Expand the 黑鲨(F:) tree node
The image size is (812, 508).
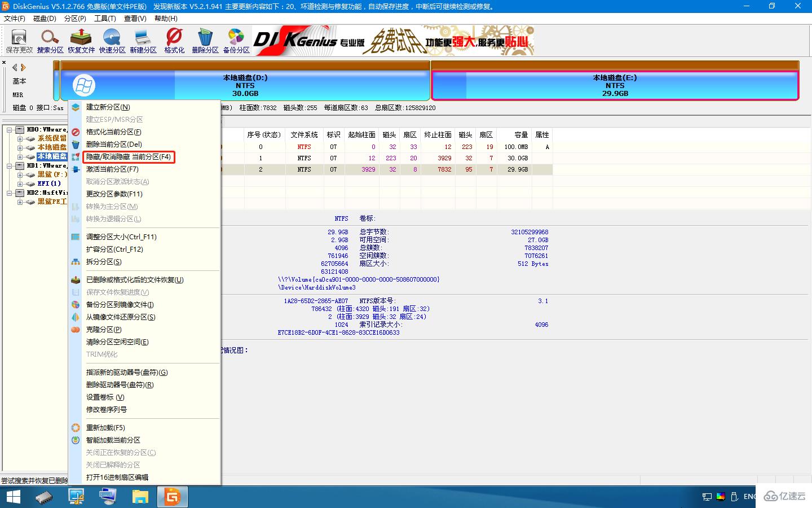click(x=20, y=175)
